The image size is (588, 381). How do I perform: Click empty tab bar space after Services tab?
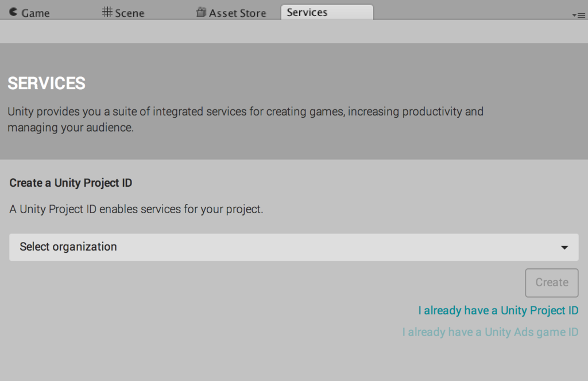pyautogui.click(x=471, y=11)
